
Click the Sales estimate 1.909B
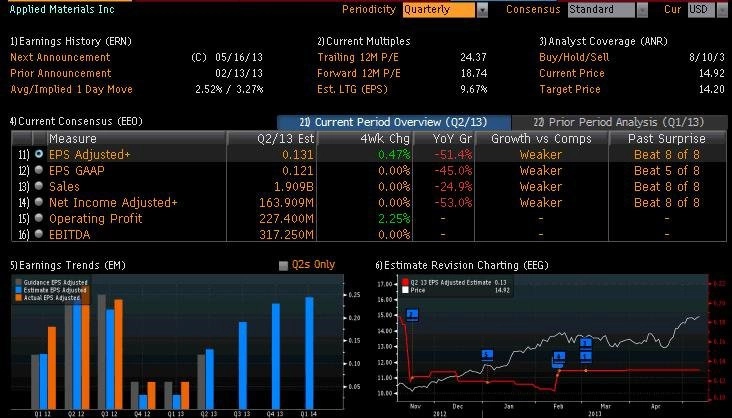[x=294, y=186]
